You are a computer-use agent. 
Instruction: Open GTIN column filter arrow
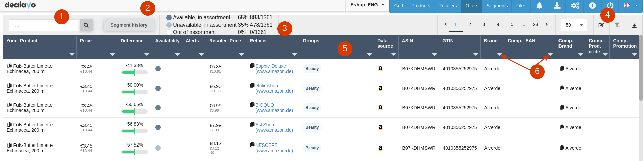click(476, 54)
